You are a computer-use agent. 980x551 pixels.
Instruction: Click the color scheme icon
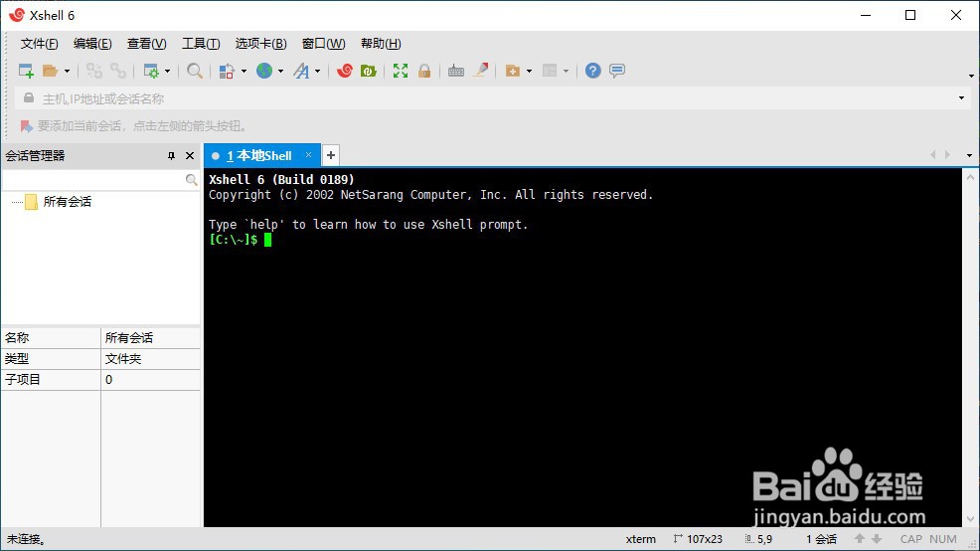(x=227, y=71)
